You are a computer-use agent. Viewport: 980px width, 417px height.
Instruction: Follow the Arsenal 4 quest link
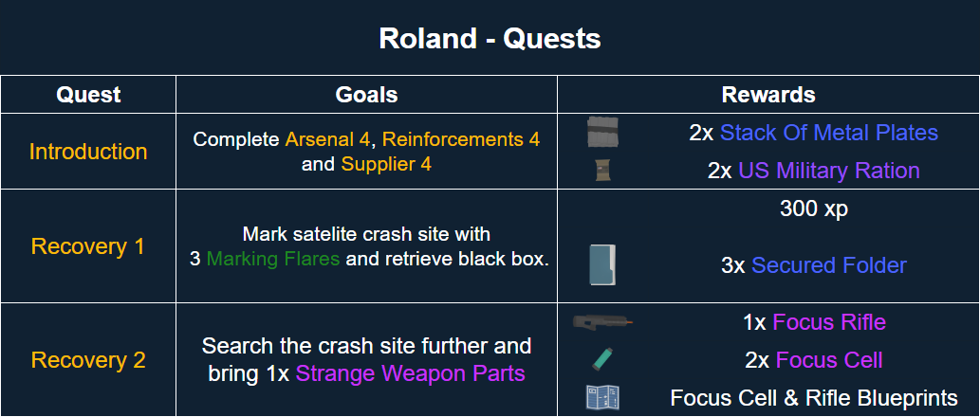coord(327,139)
